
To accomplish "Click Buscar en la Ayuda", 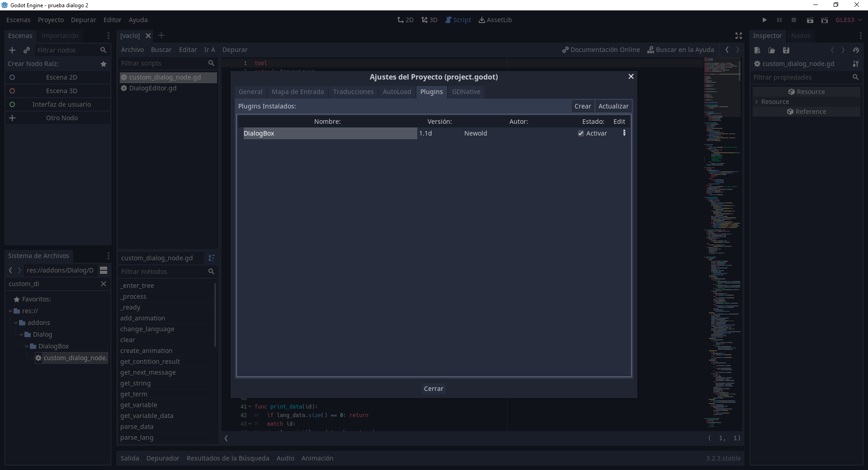I will pyautogui.click(x=680, y=50).
